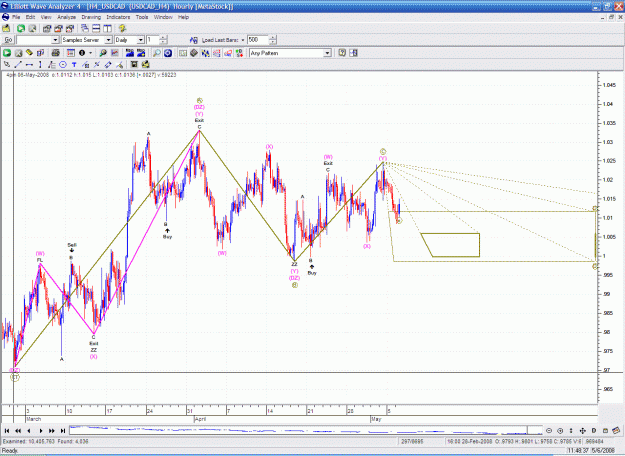Click the 1.045 price axis value
This screenshot has width=625, height=456.
pos(608,85)
